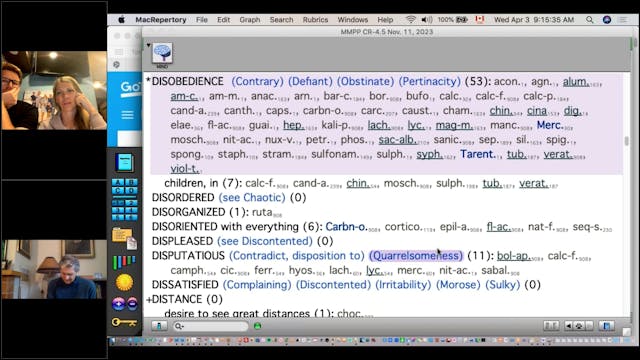Image resolution: width=640 pixels, height=360 pixels.
Task: Open Control Center in menu bar
Action: pyautogui.click(x=622, y=20)
